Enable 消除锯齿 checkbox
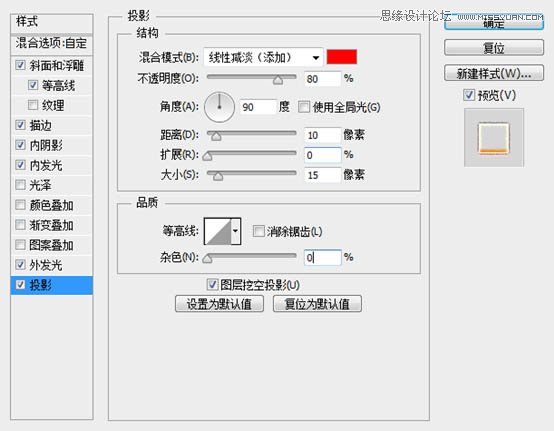This screenshot has width=554, height=431. (x=259, y=231)
